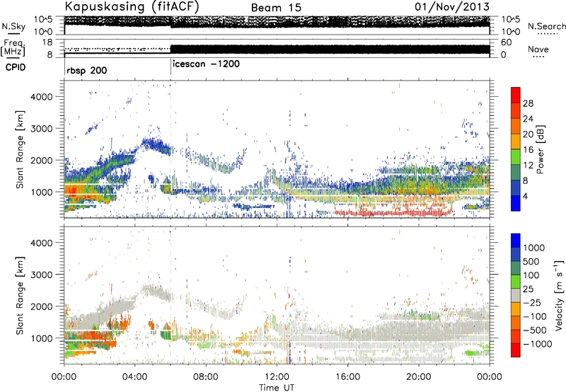Image resolution: width=566 pixels, height=392 pixels.
Task: Click the '-1000' label on velocity colorbar
Action: coord(537,344)
